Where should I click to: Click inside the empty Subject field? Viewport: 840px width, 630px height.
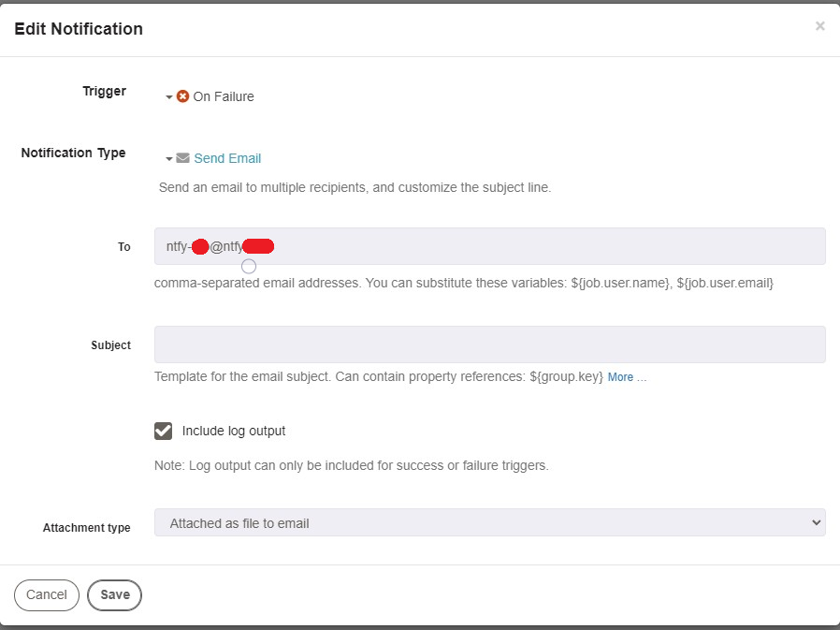(x=488, y=344)
